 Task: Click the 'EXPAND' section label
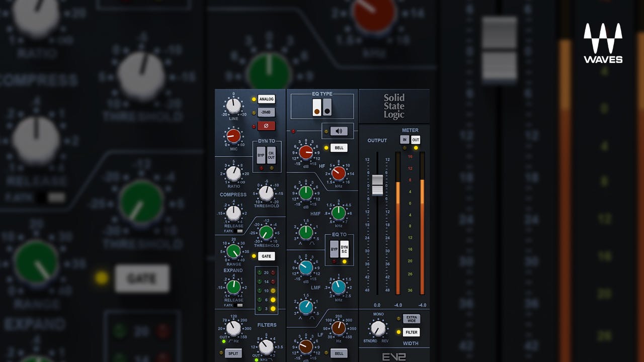[x=233, y=270]
